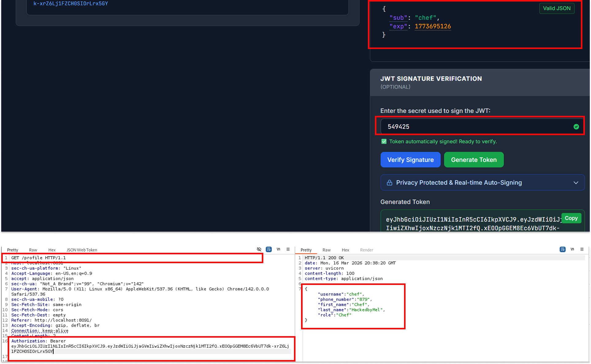Collapse the Valid JSON payload panel
591x364 pixels.
pyautogui.click(x=557, y=8)
